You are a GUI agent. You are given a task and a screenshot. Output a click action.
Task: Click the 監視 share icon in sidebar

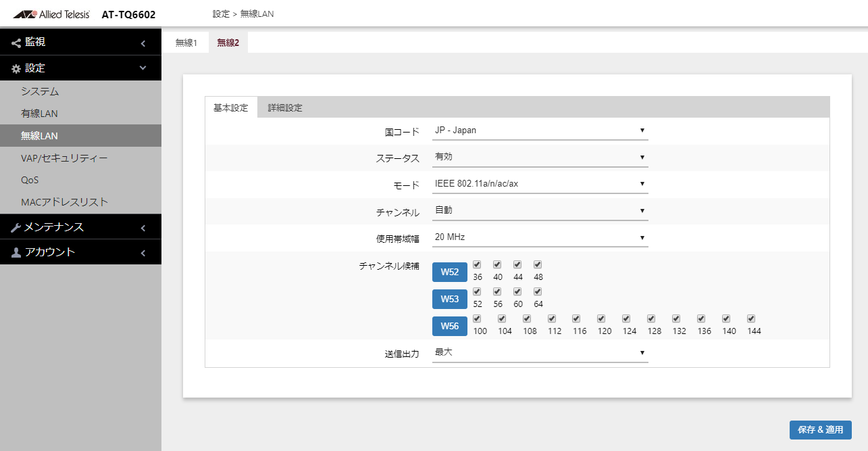click(x=16, y=43)
